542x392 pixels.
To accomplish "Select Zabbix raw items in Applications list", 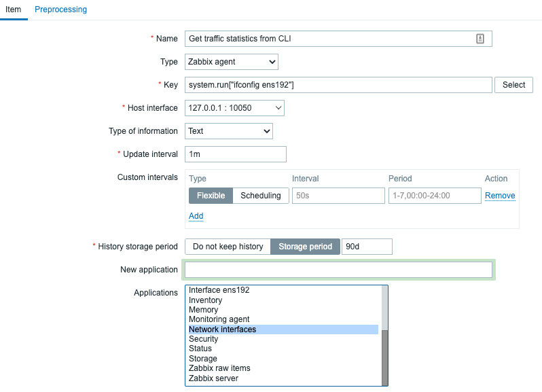I will [283, 368].
